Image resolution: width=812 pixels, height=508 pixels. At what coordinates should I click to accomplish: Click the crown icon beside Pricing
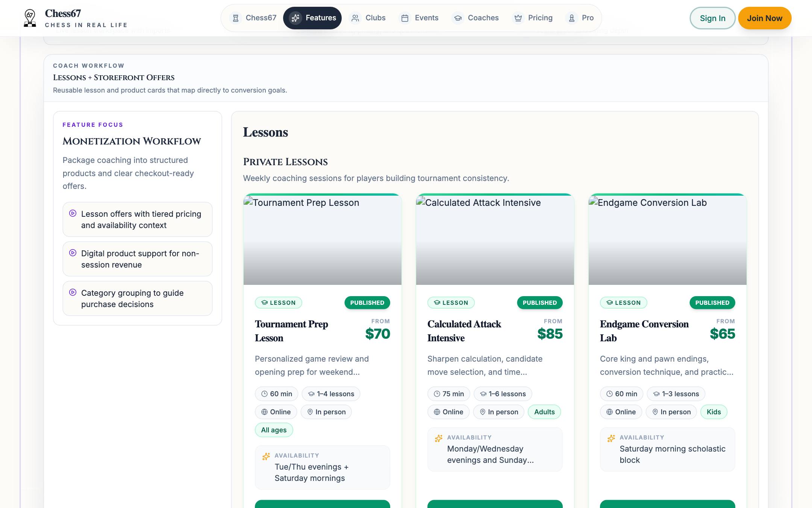coord(518,18)
